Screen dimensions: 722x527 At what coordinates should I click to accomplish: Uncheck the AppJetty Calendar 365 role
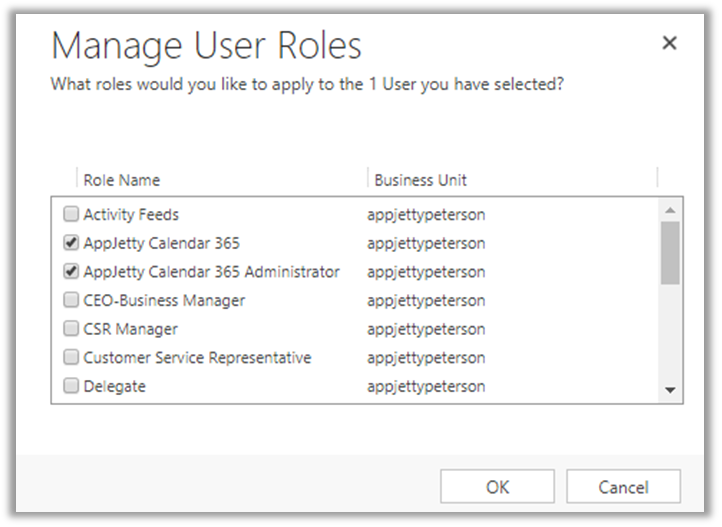click(x=71, y=243)
